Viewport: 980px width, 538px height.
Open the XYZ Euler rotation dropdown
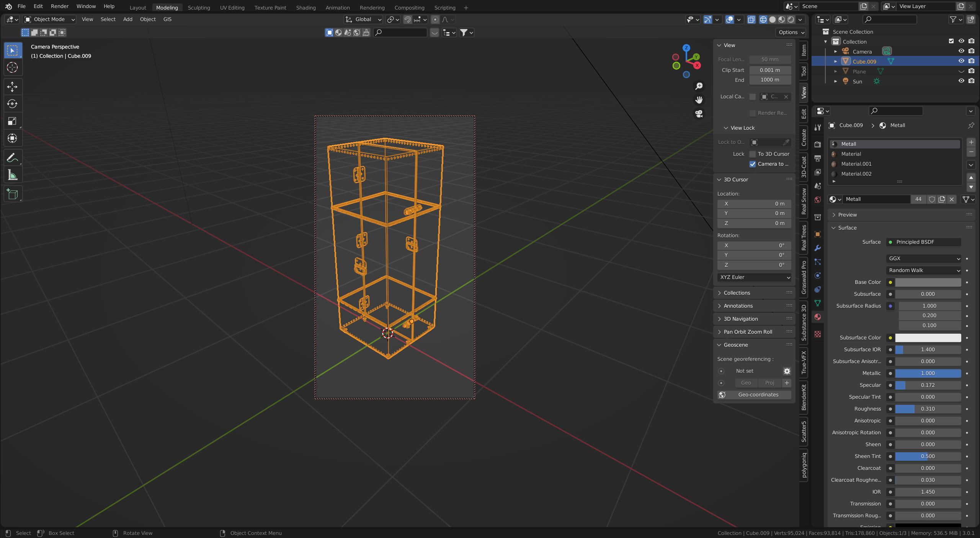(x=754, y=277)
